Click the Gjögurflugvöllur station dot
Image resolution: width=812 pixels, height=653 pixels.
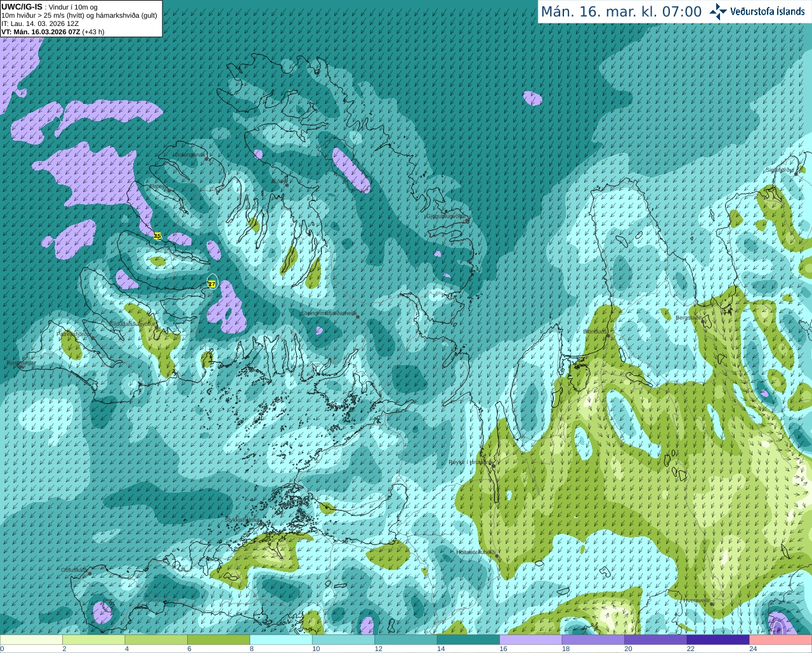tap(467, 220)
